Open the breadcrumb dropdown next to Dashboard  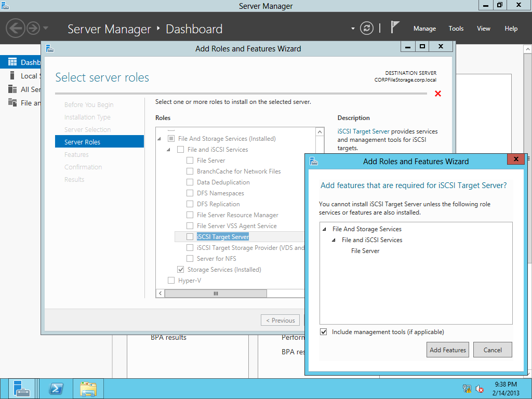point(352,29)
